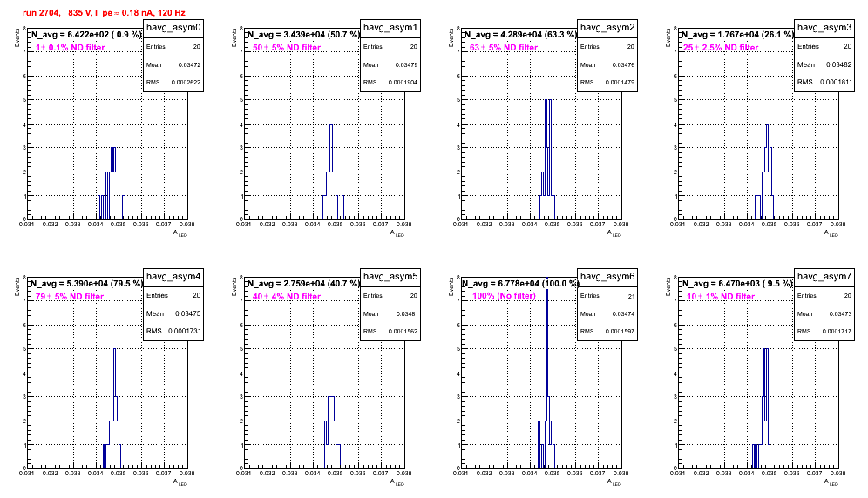Select the havg_asym7 stats box title

pos(824,277)
